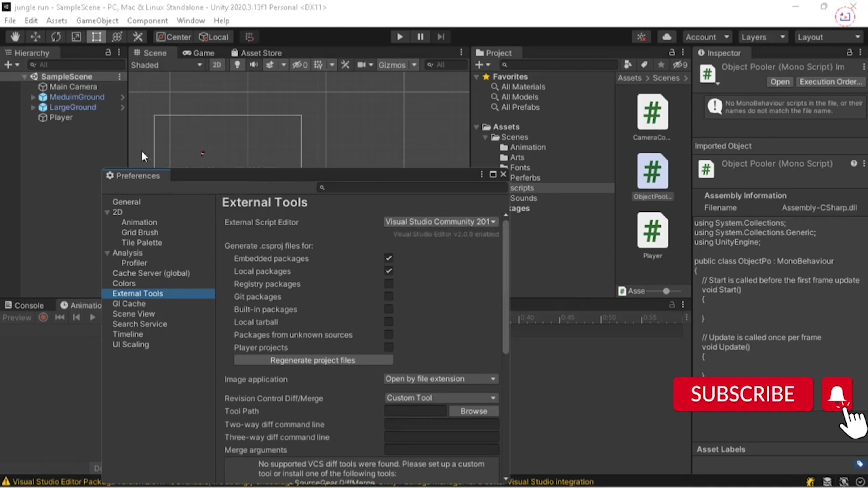Click the Regenerate project files button

point(313,360)
